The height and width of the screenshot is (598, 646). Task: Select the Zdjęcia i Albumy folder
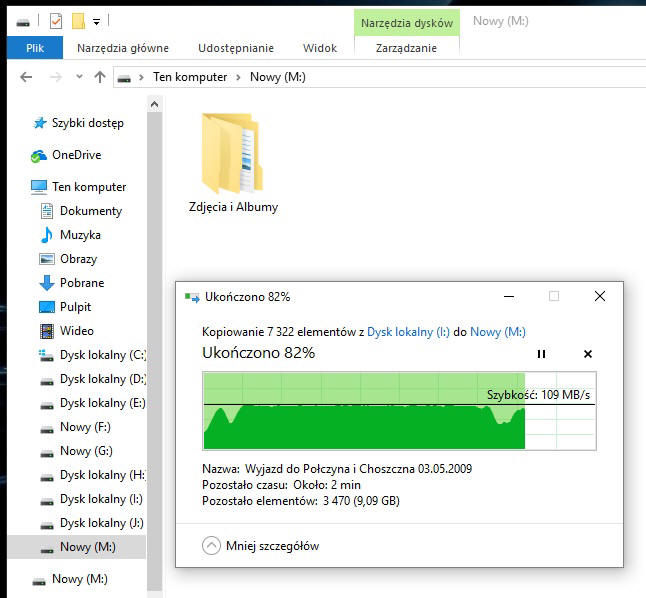(233, 164)
